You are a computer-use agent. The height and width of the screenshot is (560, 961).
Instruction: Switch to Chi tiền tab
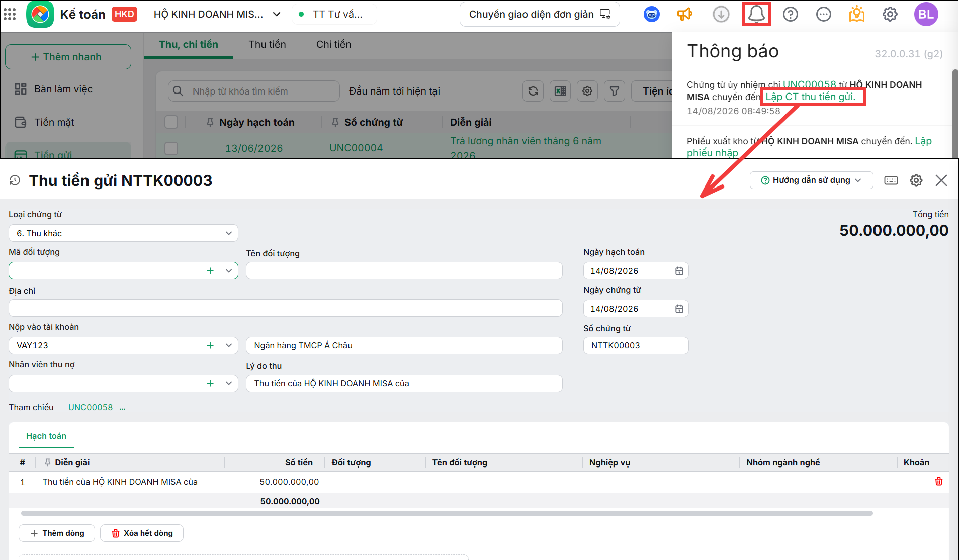coord(333,44)
